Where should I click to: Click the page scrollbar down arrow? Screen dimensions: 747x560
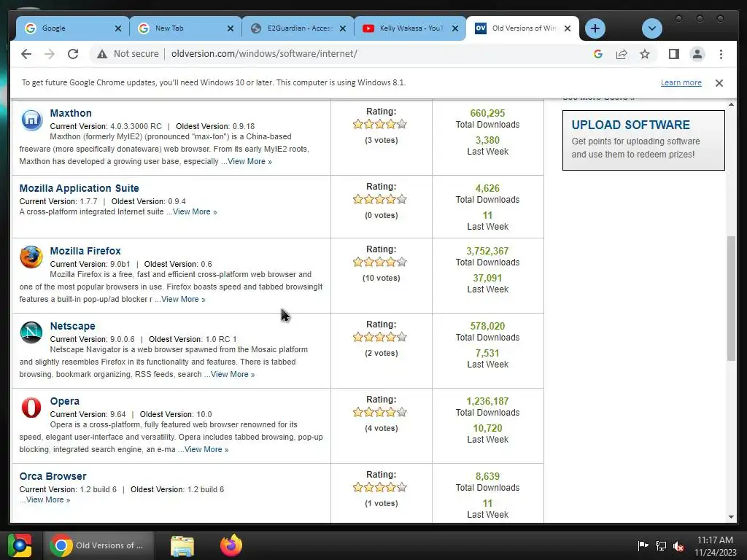(731, 517)
